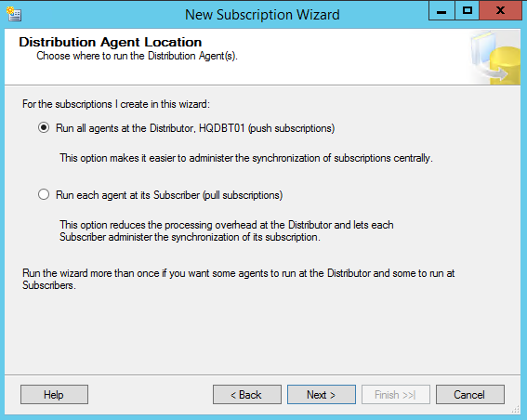Maximize the New Subscription Wizard window
Viewport: 527px width, 420px height.
tap(468, 11)
